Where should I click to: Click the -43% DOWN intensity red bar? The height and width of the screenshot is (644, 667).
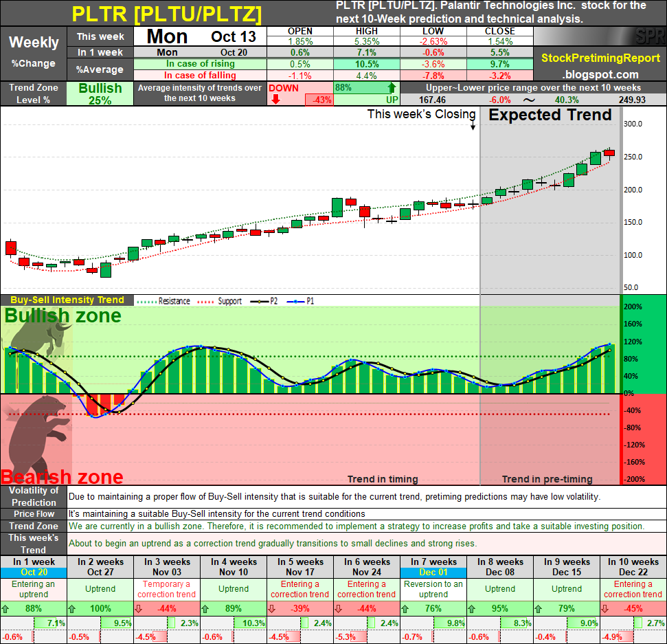pos(319,100)
